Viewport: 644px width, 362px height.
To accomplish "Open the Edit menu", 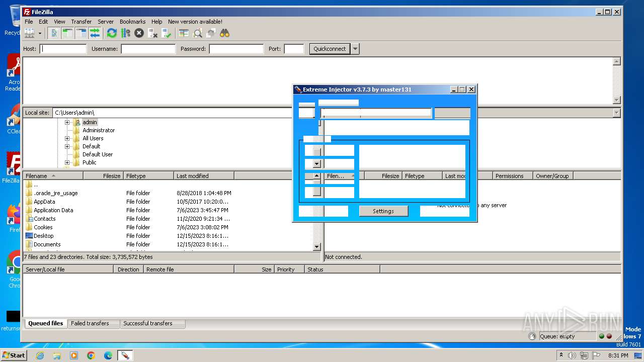I will (43, 22).
